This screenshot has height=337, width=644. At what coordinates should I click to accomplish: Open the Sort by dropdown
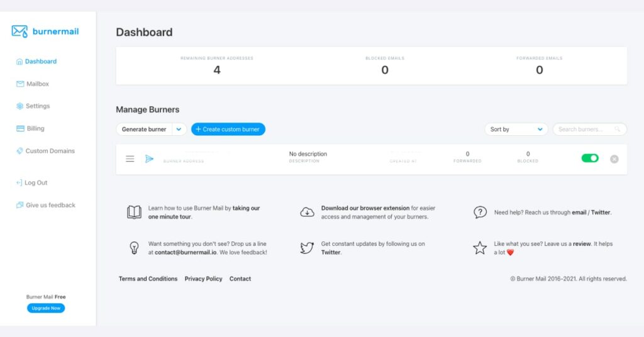pyautogui.click(x=516, y=130)
